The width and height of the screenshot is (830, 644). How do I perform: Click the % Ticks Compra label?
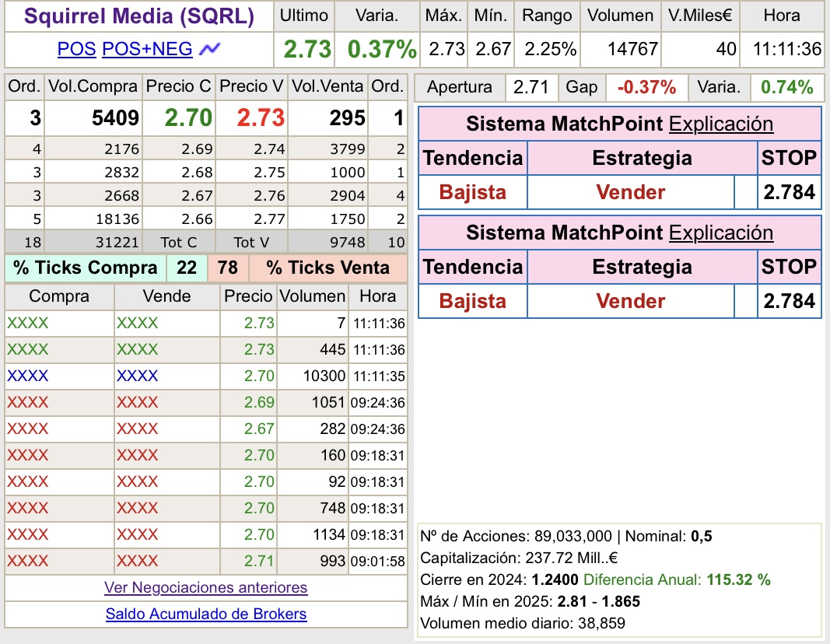pyautogui.click(x=85, y=268)
